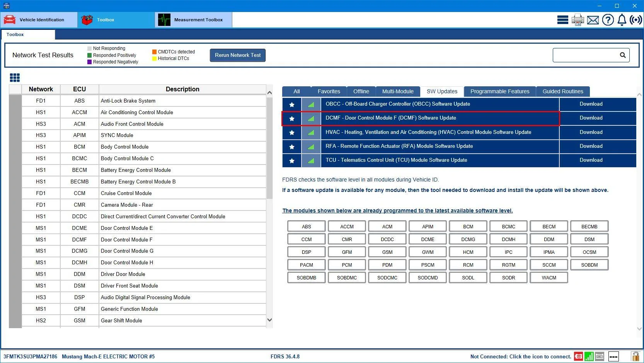644x363 pixels.
Task: Favorite the OBCC software update star
Action: click(x=292, y=104)
